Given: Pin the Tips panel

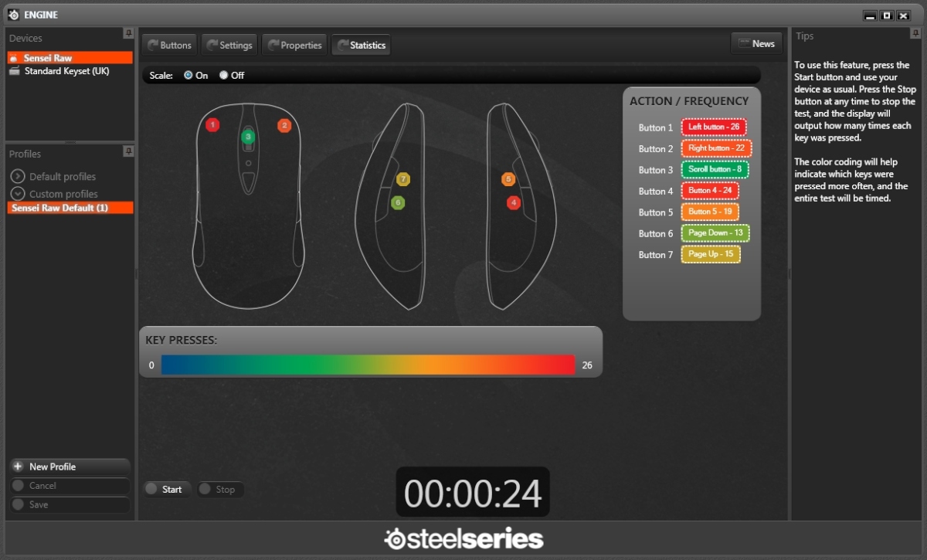Looking at the screenshot, I should point(915,34).
